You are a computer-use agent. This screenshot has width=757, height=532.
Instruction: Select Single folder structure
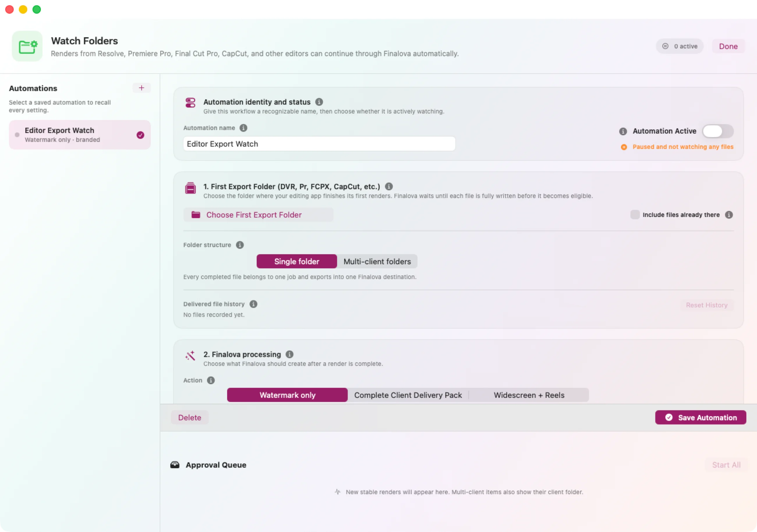tap(297, 261)
